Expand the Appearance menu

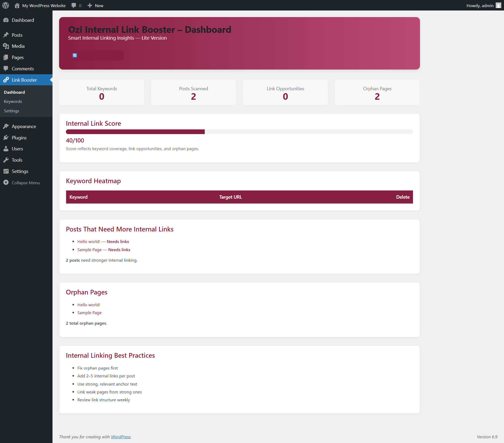[x=24, y=126]
